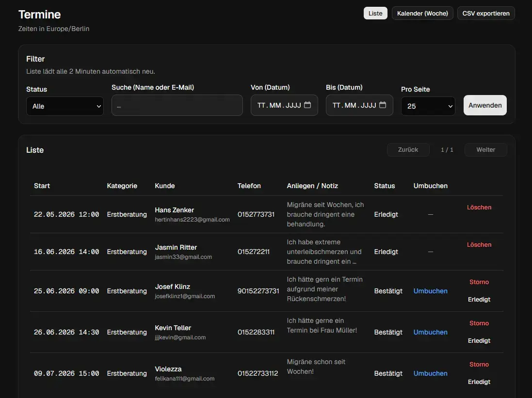Click phone number 015228331
This screenshot has height=398, width=532.
point(256,332)
